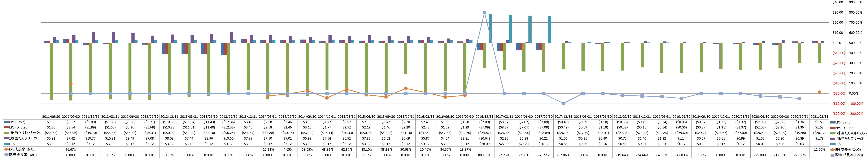Click the 12.50% EPS growth cell

tap(819, 149)
